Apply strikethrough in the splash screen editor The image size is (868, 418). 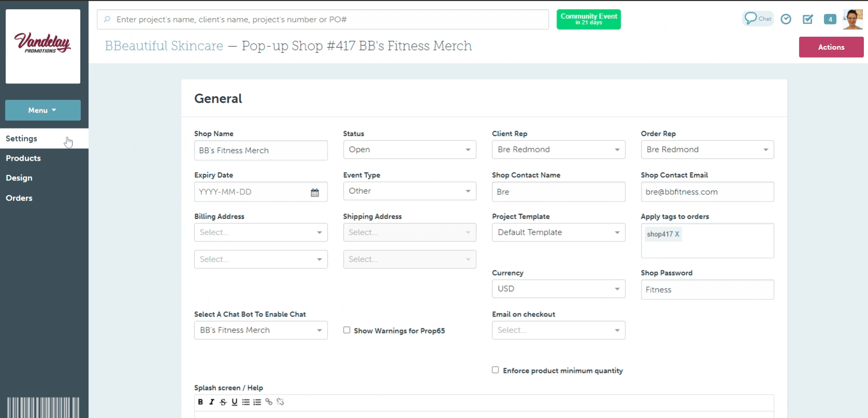tap(223, 402)
